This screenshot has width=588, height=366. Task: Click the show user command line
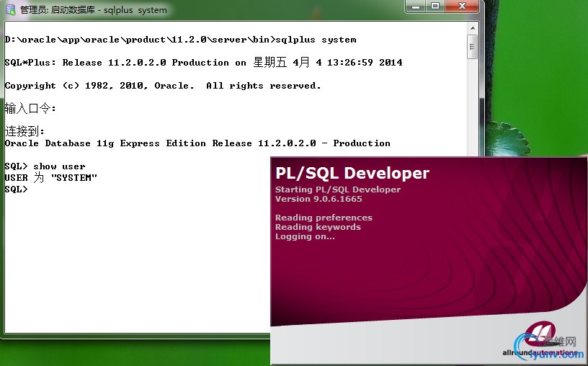[45, 166]
